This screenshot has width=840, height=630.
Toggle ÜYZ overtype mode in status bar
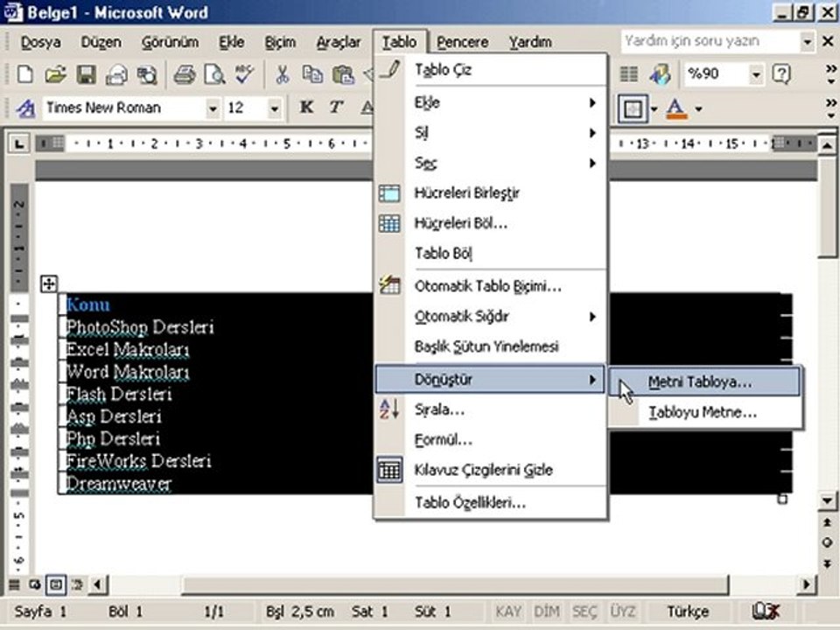click(x=622, y=612)
